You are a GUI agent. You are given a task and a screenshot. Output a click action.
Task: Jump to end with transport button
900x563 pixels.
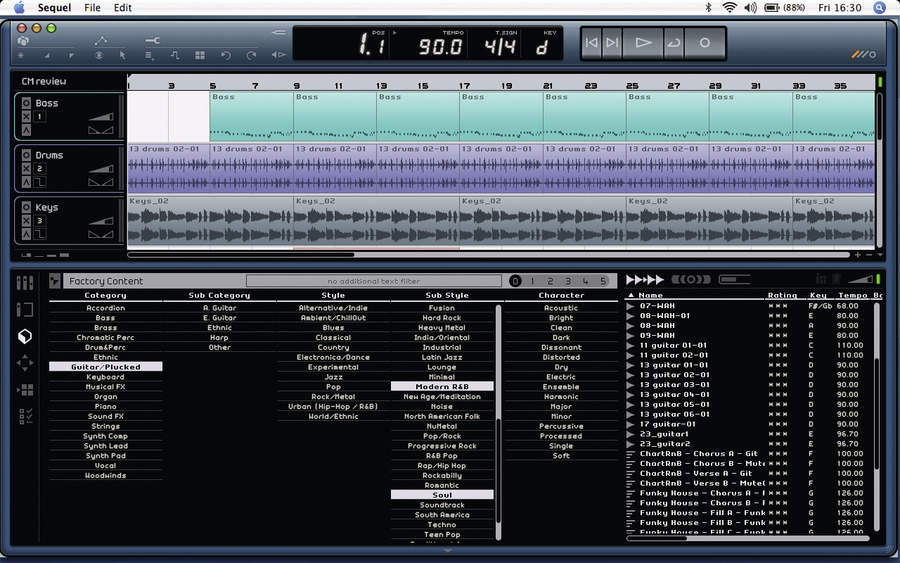tap(612, 43)
